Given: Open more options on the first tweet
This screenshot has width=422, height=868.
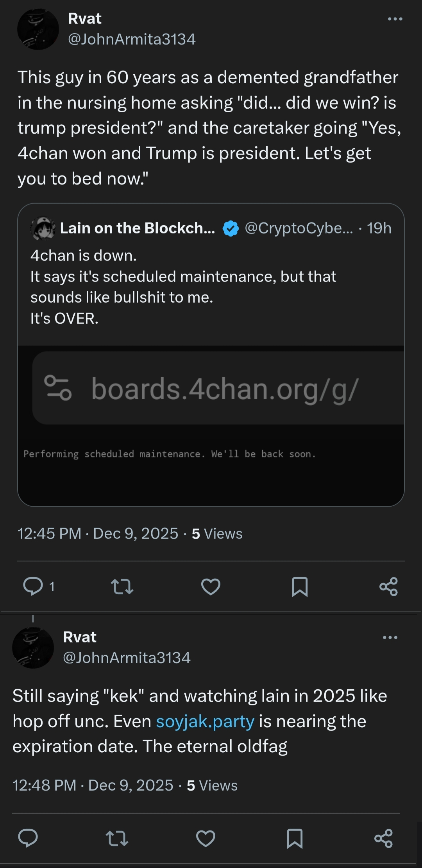Looking at the screenshot, I should [x=395, y=19].
